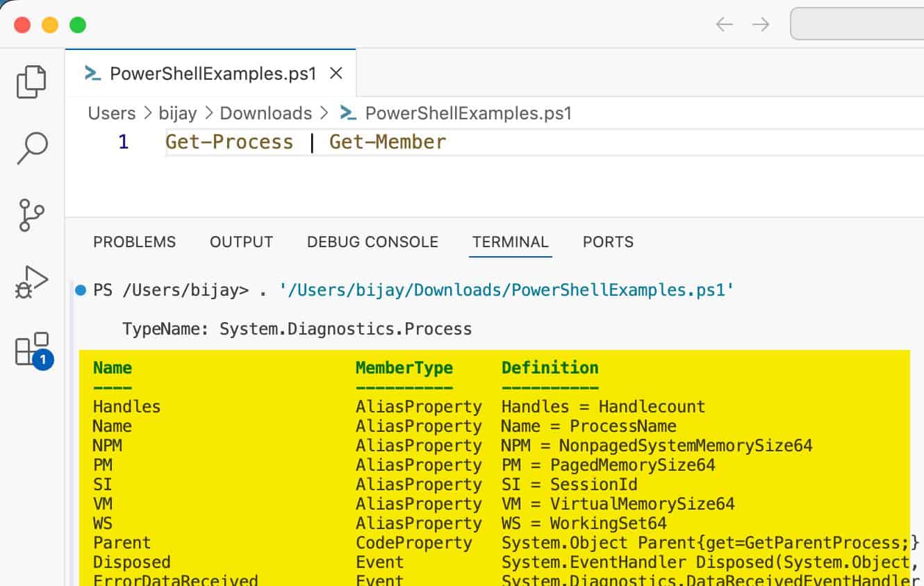This screenshot has height=586, width=924.
Task: Open the Source Control view
Action: click(31, 215)
